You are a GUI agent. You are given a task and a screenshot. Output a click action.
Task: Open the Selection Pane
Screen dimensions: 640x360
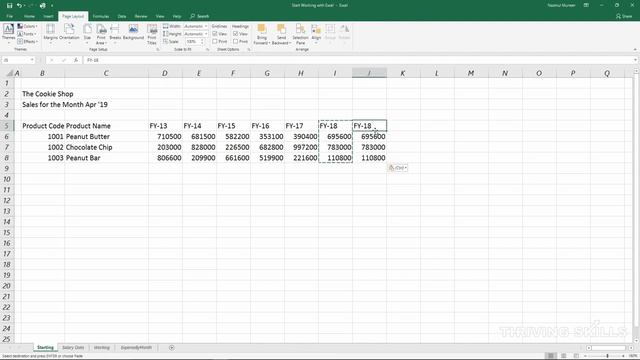pos(300,33)
